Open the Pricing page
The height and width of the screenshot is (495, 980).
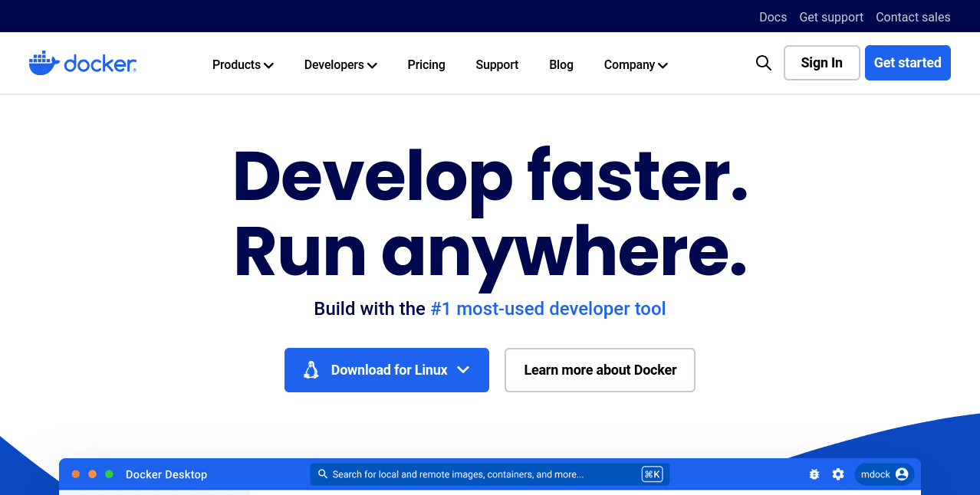(x=426, y=65)
